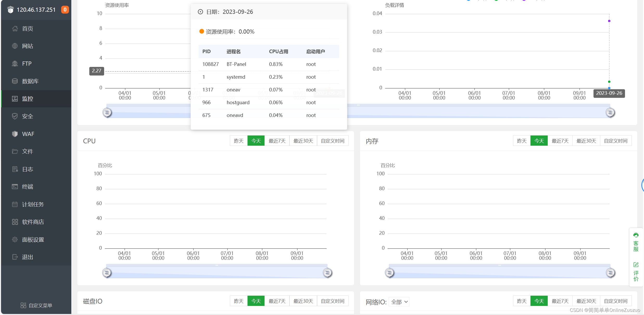Click the green data point on 负载详情 chart
This screenshot has width=644, height=315.
click(x=609, y=82)
